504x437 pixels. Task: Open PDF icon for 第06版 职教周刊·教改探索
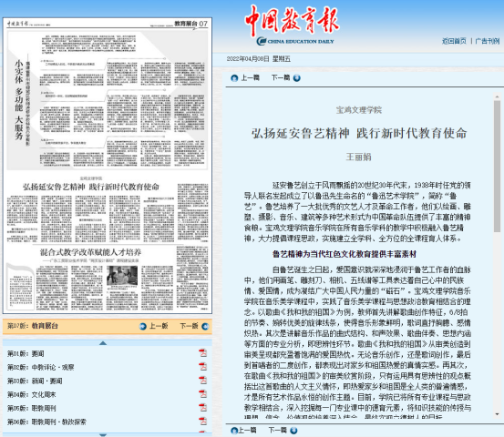202,422
